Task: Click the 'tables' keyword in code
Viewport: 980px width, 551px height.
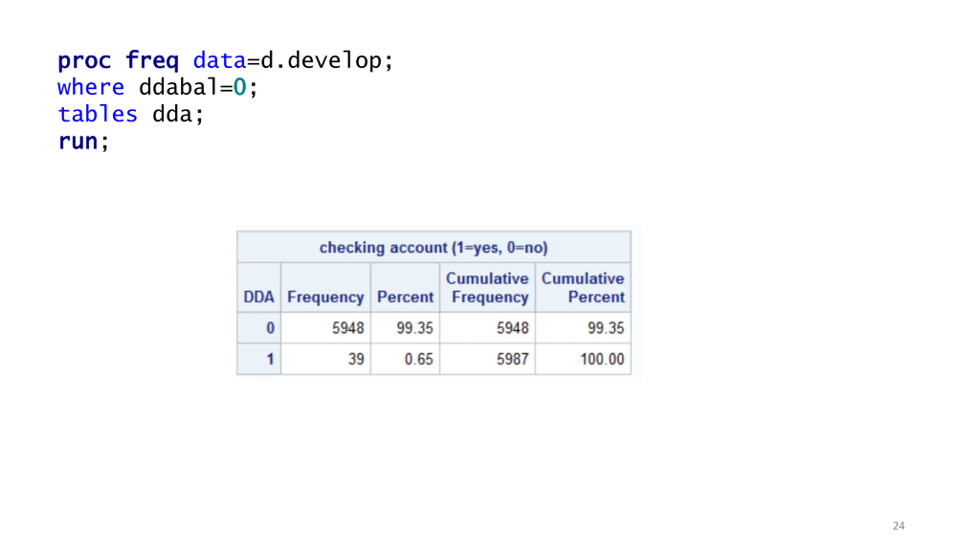Action: point(97,114)
